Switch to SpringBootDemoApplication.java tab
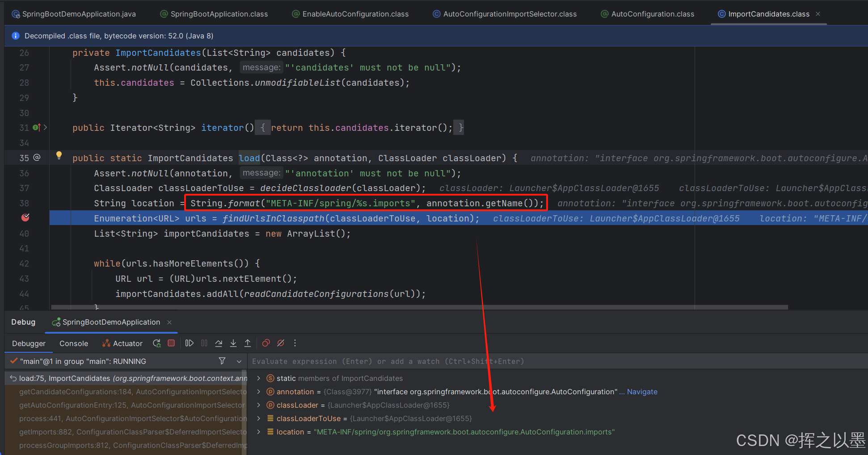The width and height of the screenshot is (868, 455). [x=74, y=14]
